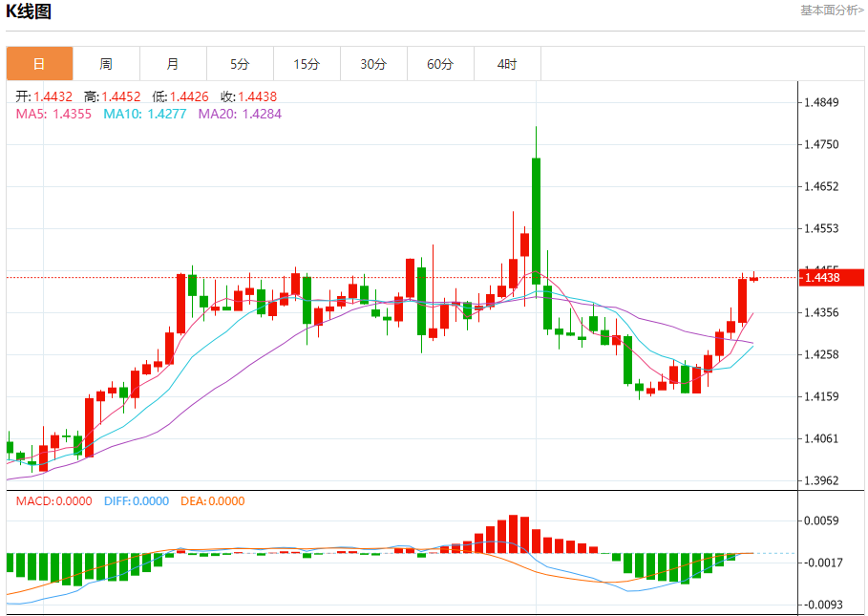Click the low price 1.4426
The image size is (868, 616).
pyautogui.click(x=189, y=96)
